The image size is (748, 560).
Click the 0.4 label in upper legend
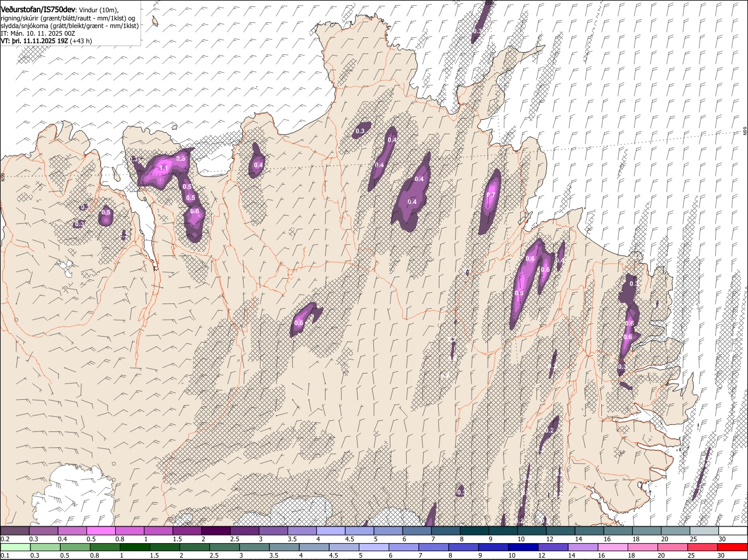(x=63, y=539)
